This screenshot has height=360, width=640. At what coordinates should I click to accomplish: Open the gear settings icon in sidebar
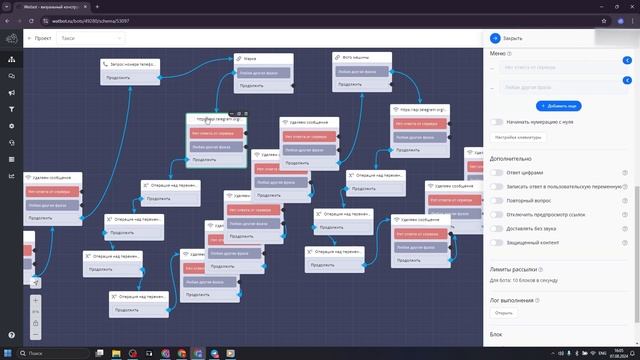pyautogui.click(x=11, y=126)
